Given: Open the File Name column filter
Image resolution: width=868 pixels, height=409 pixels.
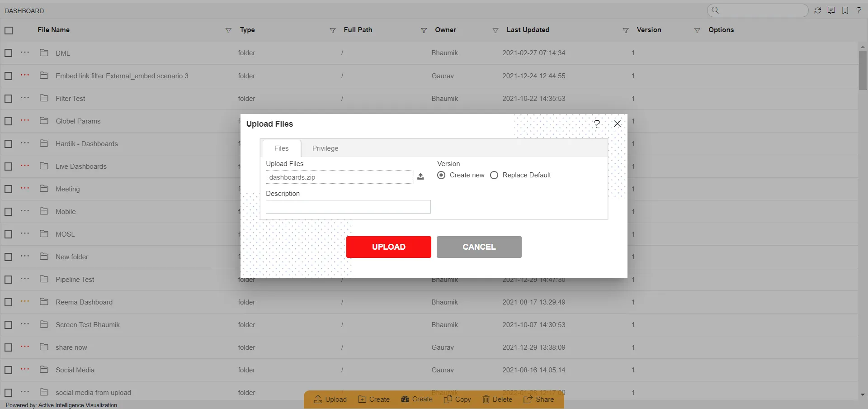Looking at the screenshot, I should (228, 30).
